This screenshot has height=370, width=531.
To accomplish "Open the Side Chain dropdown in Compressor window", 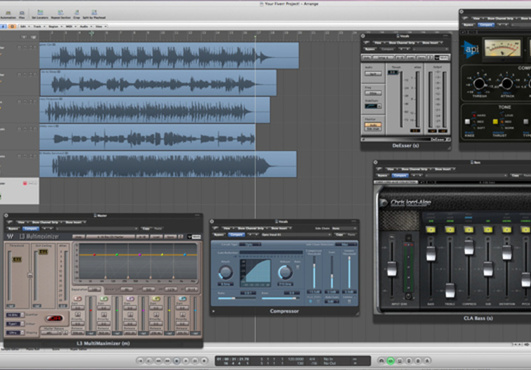I will [343, 228].
